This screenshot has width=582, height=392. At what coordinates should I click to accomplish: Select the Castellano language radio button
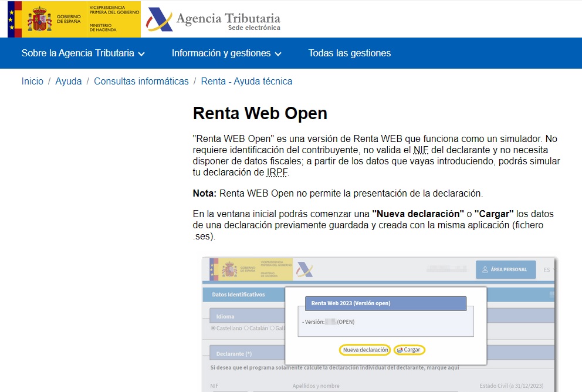point(214,328)
